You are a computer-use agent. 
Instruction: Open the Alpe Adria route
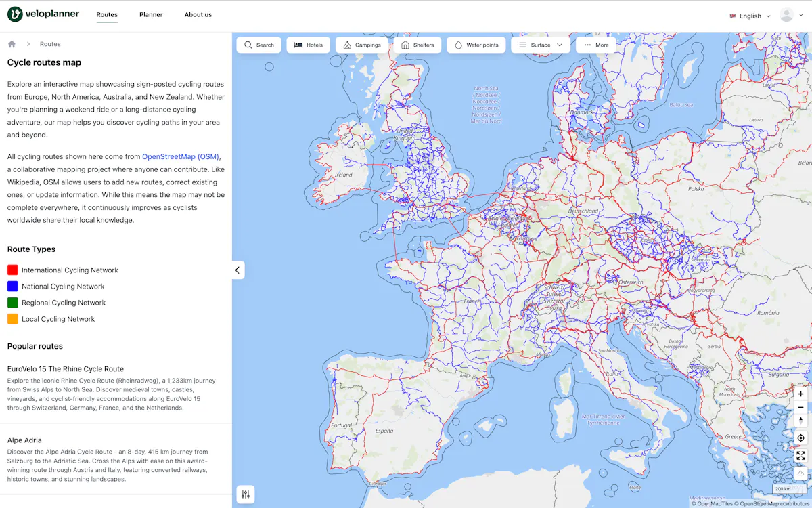pyautogui.click(x=24, y=440)
